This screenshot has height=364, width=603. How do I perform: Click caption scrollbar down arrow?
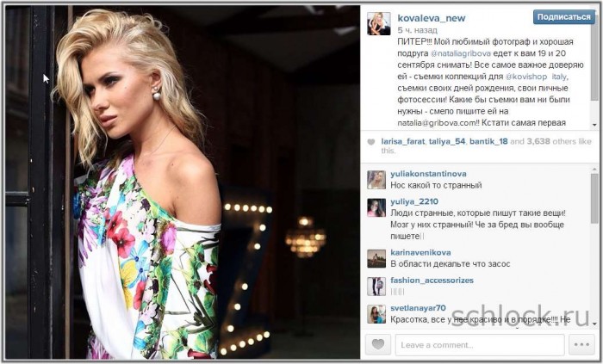click(x=594, y=125)
